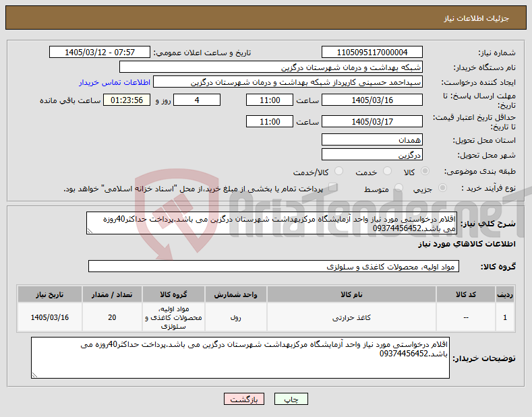This screenshot has height=417, width=532.
Task: Click the remaining days field showing 4
Action: click(x=197, y=100)
